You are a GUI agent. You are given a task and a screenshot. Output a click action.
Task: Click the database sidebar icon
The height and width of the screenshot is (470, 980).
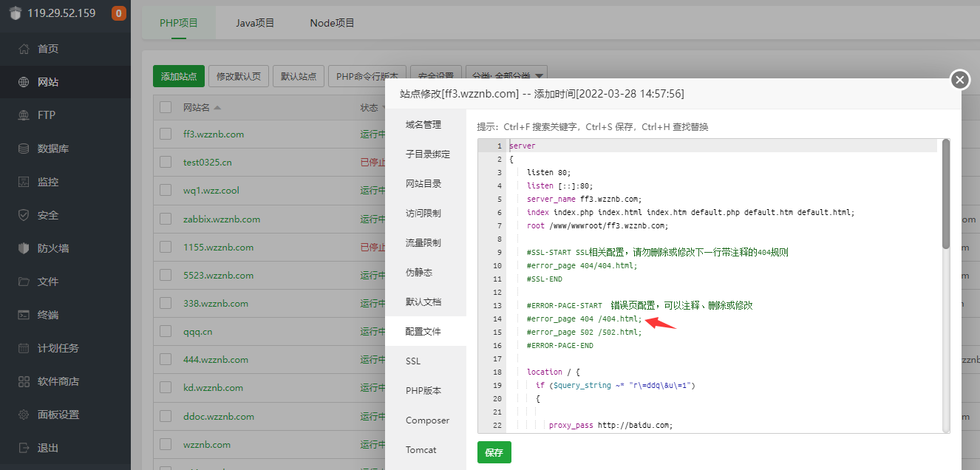[24, 149]
